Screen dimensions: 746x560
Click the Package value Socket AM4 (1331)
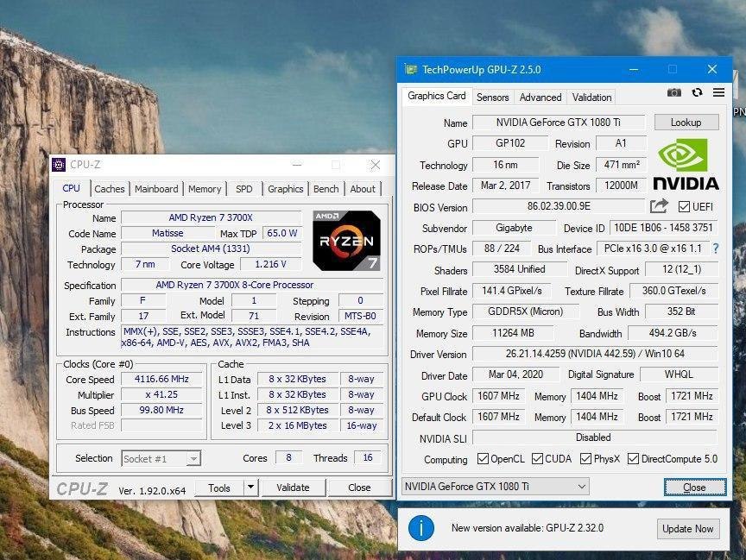211,249
